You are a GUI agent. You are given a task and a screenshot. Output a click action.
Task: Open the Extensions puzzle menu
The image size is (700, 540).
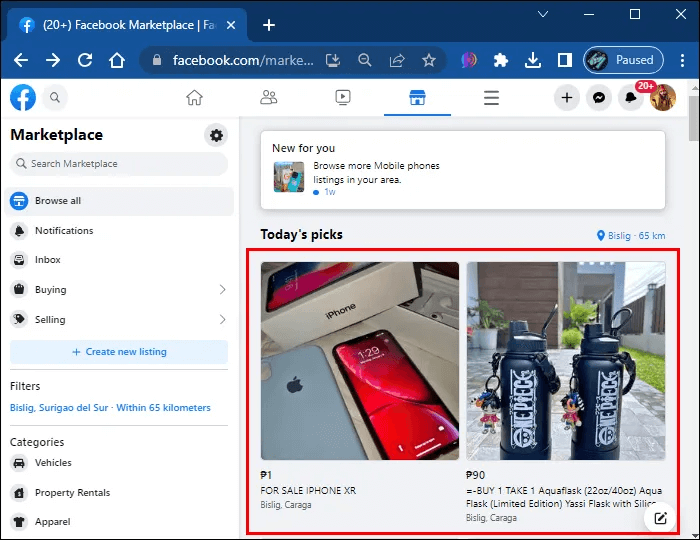tap(501, 60)
